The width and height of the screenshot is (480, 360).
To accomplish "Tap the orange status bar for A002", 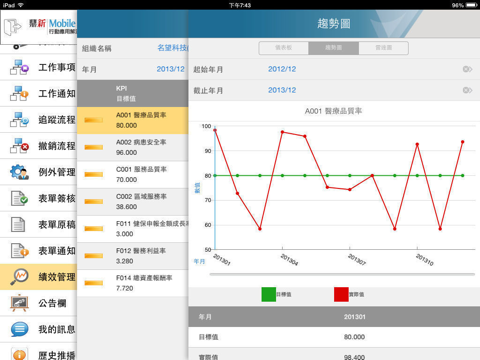I will (x=94, y=147).
